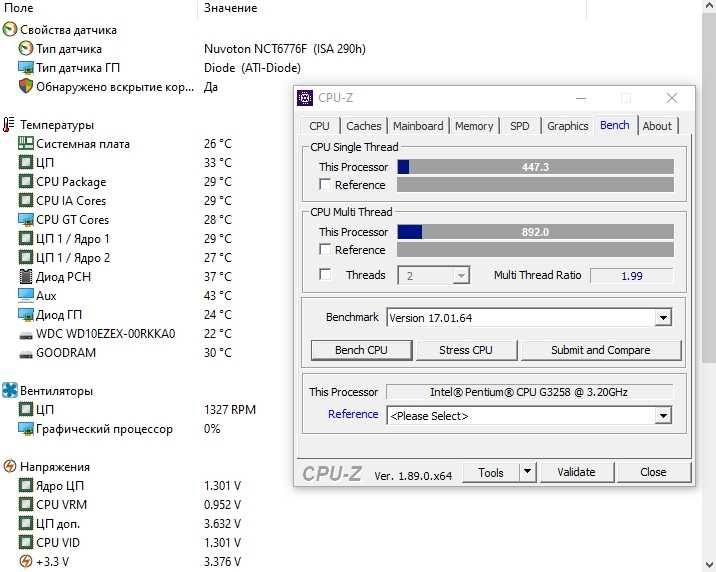Click the Close button in CPU-Z
This screenshot has height=572, width=716.
coord(653,472)
